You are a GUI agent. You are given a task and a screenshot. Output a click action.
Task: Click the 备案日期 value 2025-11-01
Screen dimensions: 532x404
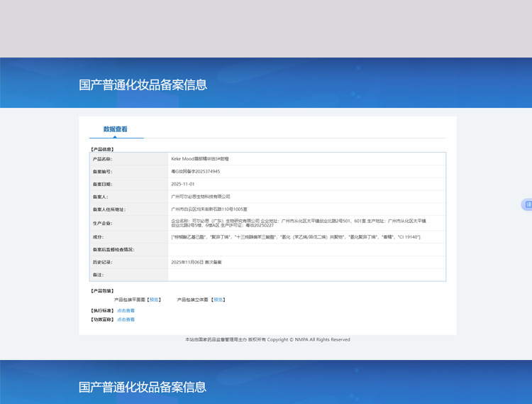point(183,184)
